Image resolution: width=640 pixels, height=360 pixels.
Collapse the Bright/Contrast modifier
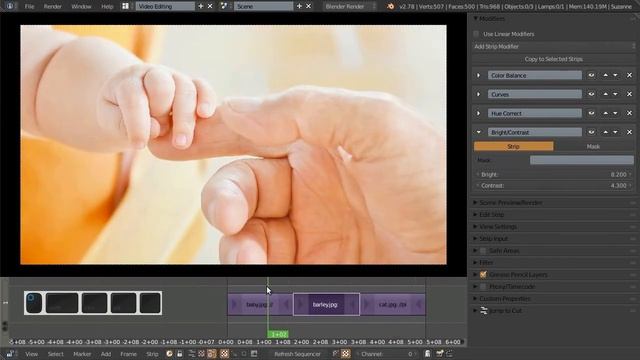pyautogui.click(x=478, y=132)
